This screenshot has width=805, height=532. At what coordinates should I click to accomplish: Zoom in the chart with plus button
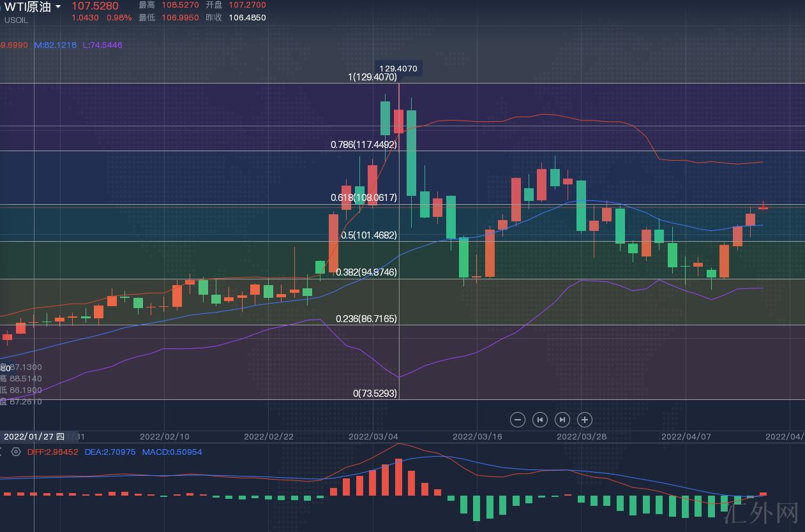coord(585,419)
